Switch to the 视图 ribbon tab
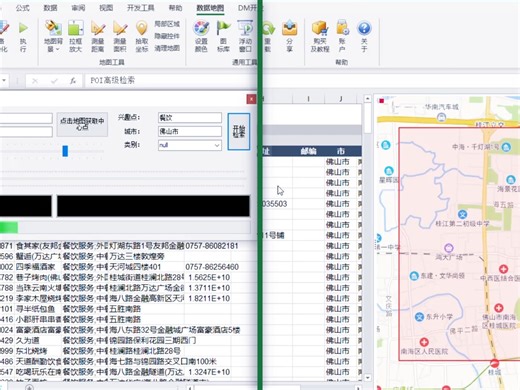This screenshot has width=520, height=390. [106, 8]
